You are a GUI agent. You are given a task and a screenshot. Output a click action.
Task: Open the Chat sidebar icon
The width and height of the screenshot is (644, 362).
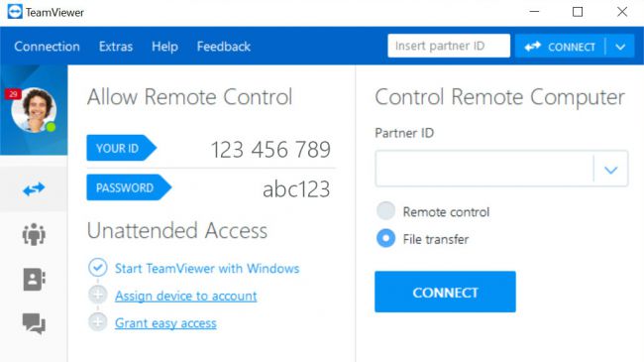(x=34, y=323)
